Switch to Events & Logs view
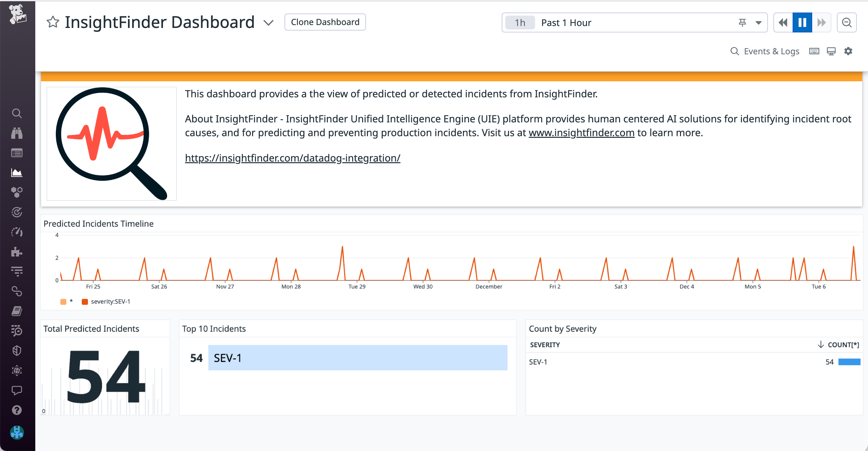The image size is (868, 451). click(772, 51)
